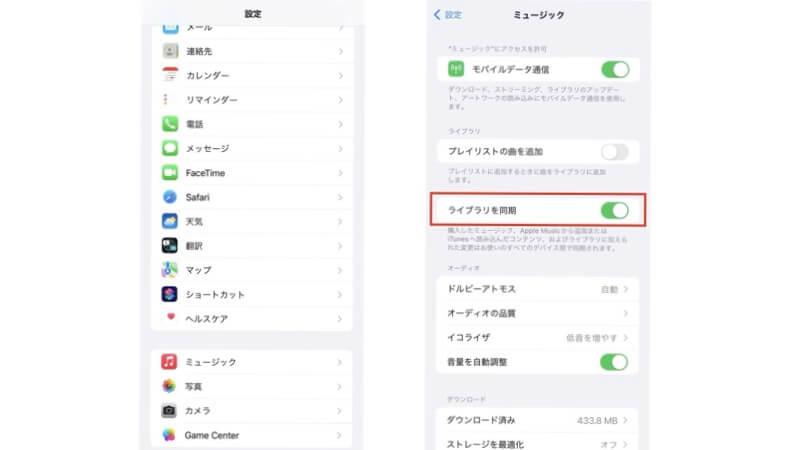
Task: Open オーディオの品質 chevron
Action: click(626, 313)
